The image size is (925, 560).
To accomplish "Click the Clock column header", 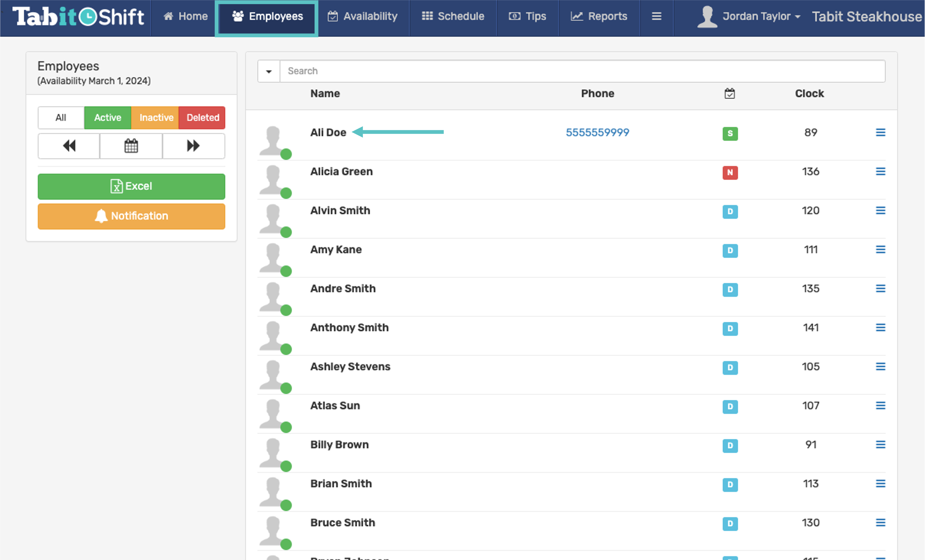I will tap(810, 93).
